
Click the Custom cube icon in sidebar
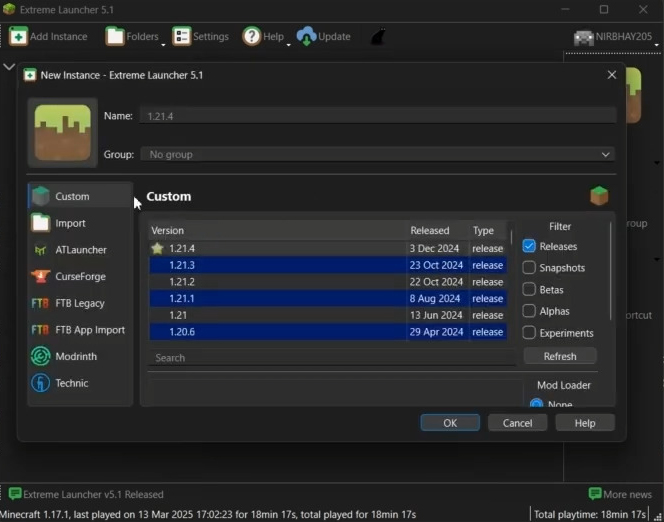coord(41,196)
